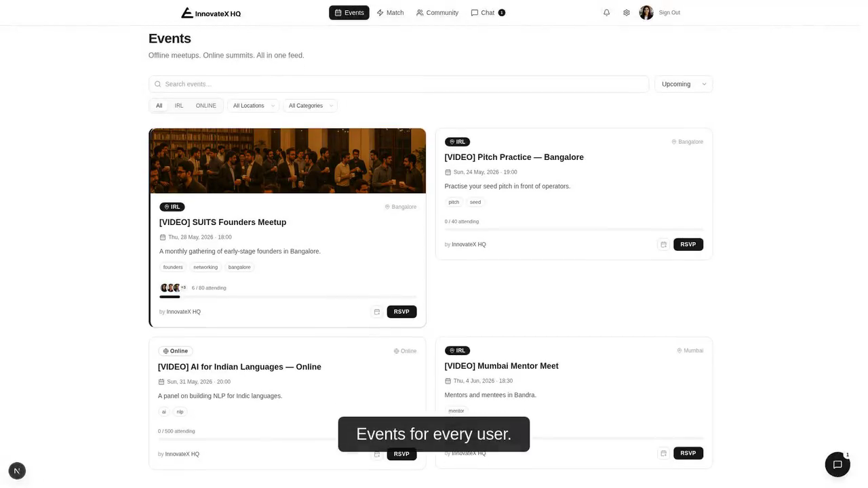Add Pitch Practice event to calendar
868x488 pixels.
pos(664,245)
